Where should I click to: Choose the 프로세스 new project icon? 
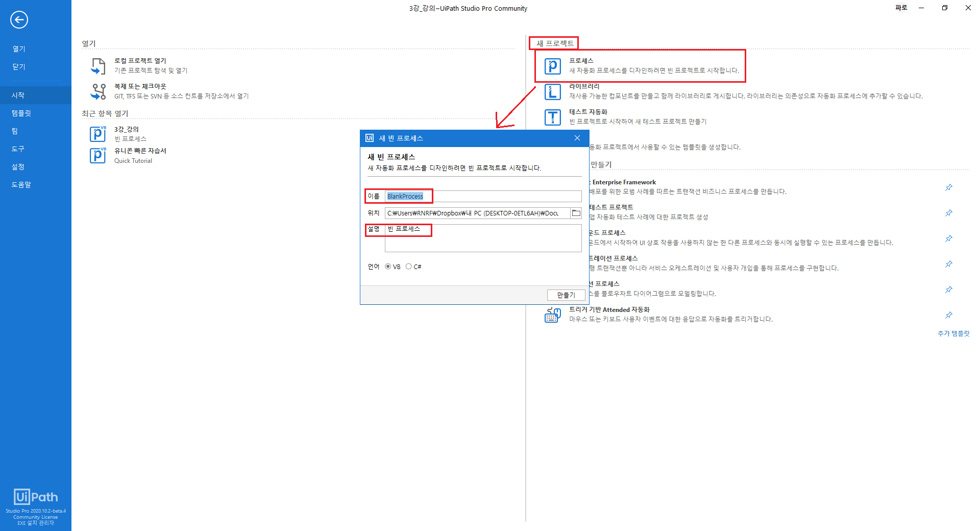tap(553, 66)
